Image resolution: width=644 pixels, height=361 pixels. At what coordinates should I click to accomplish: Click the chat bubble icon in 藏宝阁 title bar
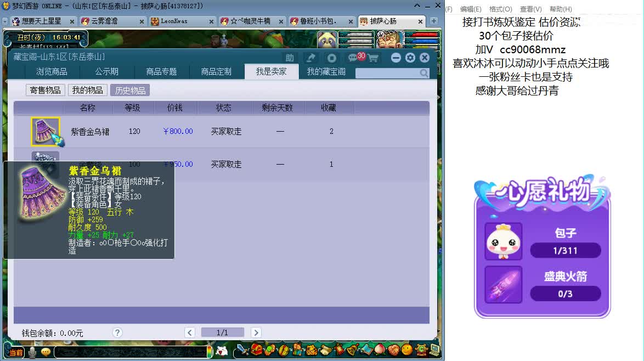(x=352, y=57)
